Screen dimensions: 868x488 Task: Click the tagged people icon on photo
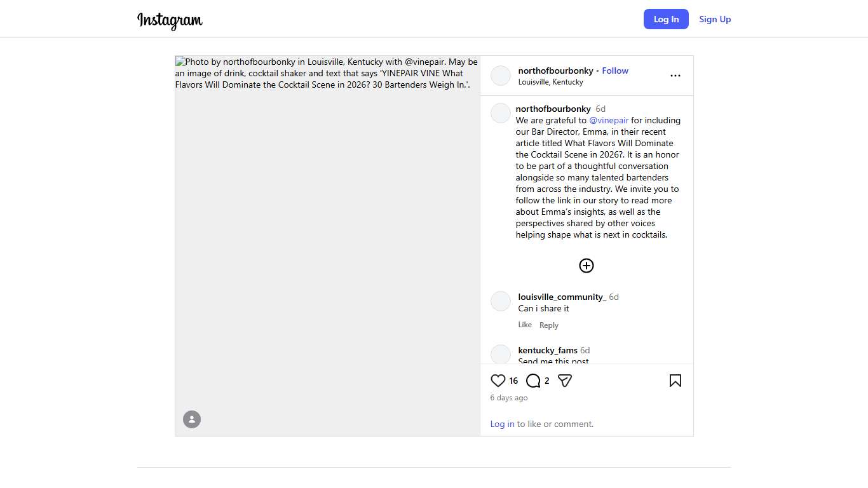[192, 419]
